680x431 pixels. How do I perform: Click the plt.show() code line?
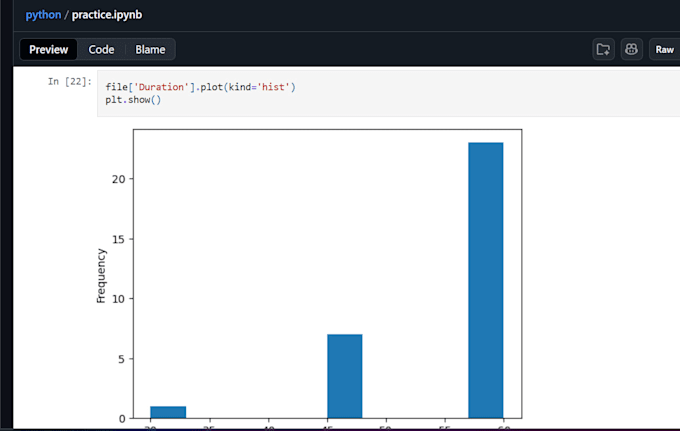pos(133,100)
